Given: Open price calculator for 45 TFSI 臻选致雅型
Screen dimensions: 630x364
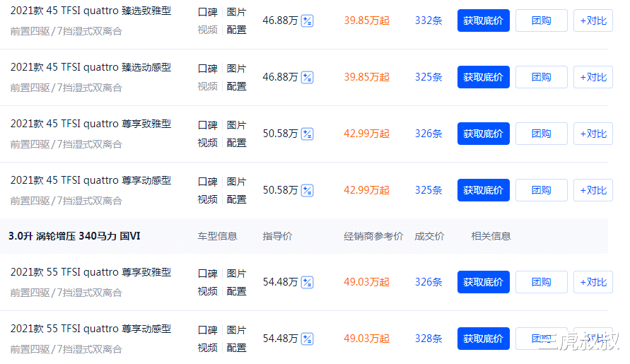Looking at the screenshot, I should [x=308, y=20].
